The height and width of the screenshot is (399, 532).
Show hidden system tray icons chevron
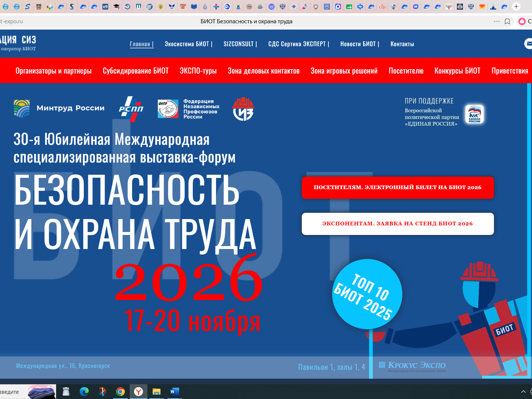click(x=523, y=392)
